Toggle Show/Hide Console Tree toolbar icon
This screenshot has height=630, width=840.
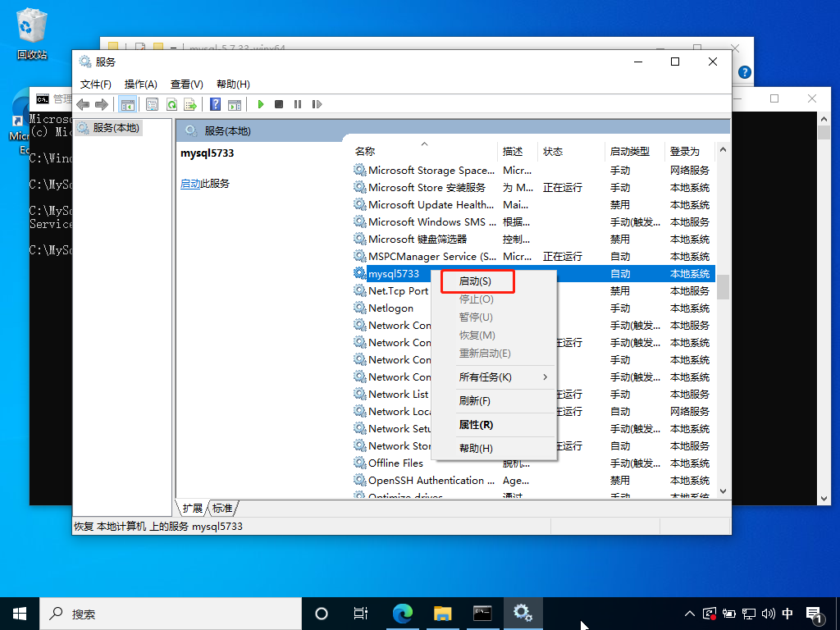coord(127,104)
